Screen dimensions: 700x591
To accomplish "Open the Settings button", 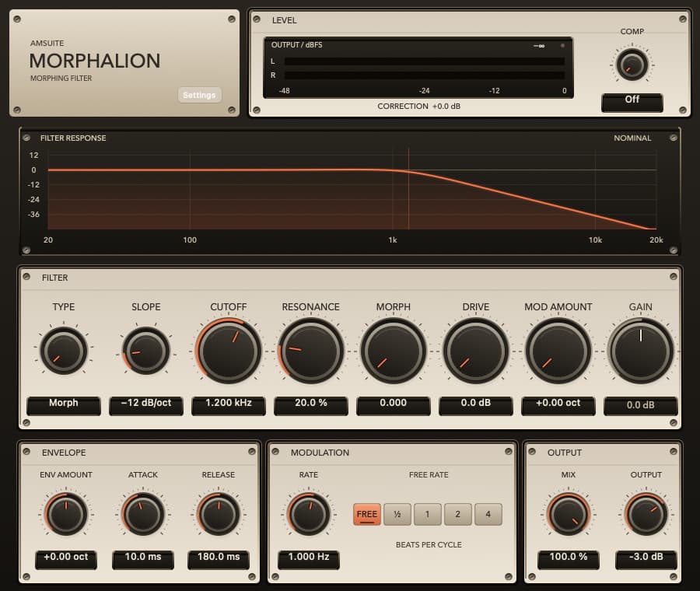I will tap(200, 95).
